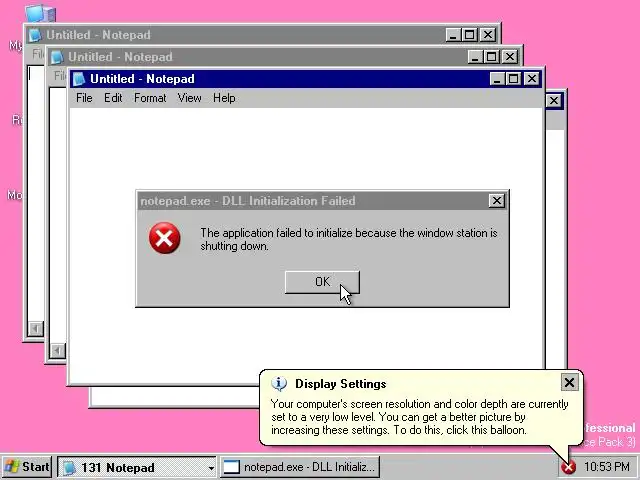
Task: Click the scroll-left arrow of rearmost Notepad
Action: click(x=36, y=329)
